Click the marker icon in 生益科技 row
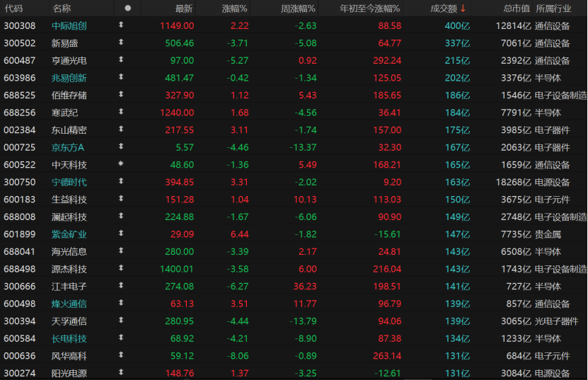The height and width of the screenshot is (380, 588). (x=121, y=198)
